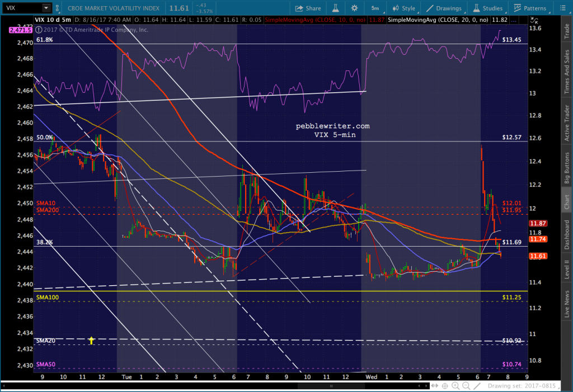Open chart settings gear icon
This screenshot has width=573, height=392.
354,8
